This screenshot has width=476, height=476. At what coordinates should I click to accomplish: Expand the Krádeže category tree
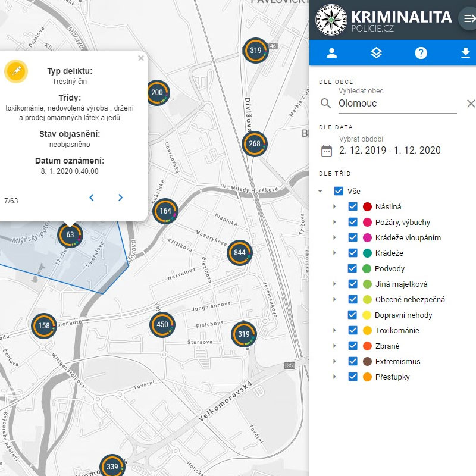[334, 253]
